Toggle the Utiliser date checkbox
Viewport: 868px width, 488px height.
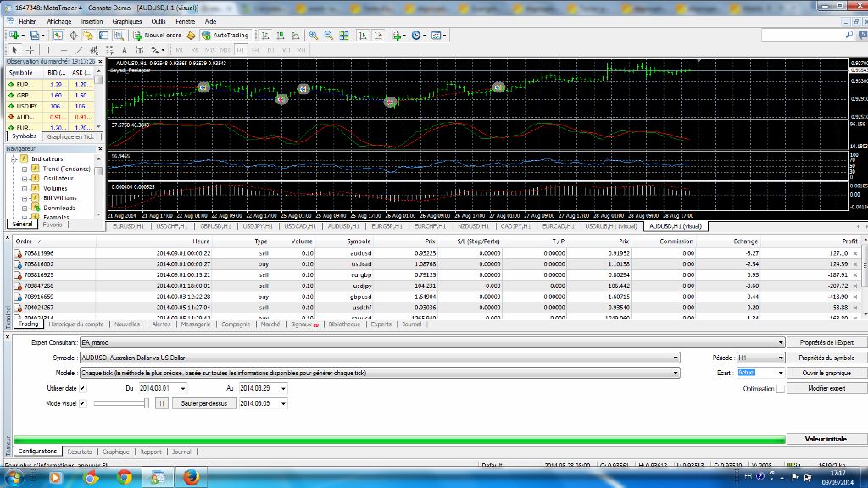coord(82,388)
